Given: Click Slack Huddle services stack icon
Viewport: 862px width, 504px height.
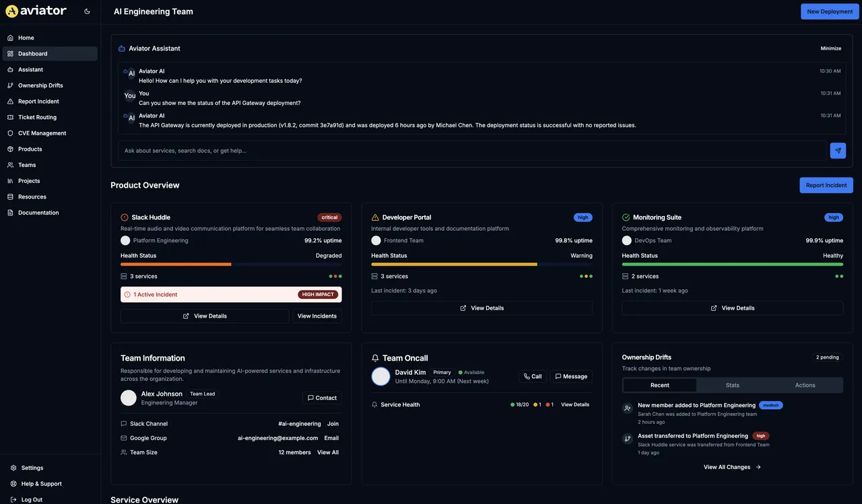Looking at the screenshot, I should tap(124, 277).
